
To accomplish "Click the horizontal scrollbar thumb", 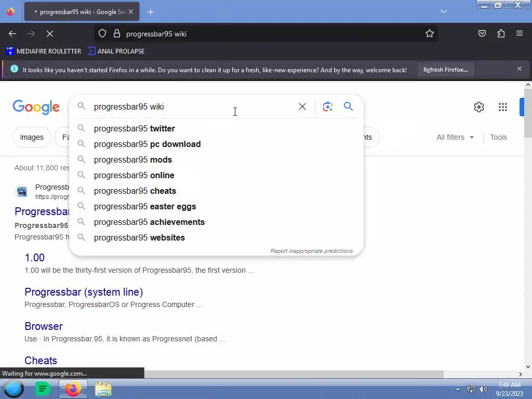I will (x=294, y=374).
